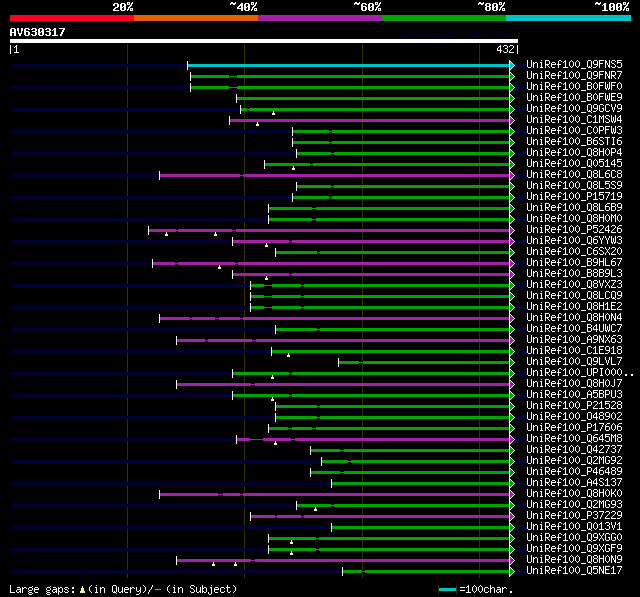The width and height of the screenshot is (640, 597).
Task: Open hit UniRef100_Q9FNR7
Action: click(x=574, y=75)
